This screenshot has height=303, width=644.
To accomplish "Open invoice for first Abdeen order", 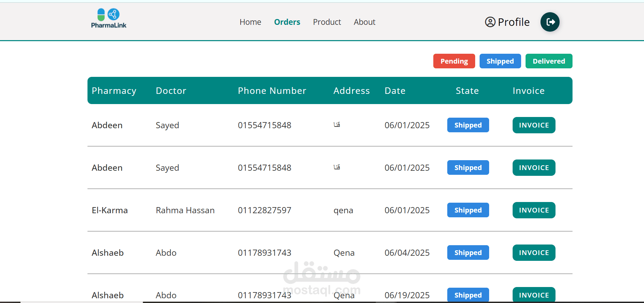I will coord(533,125).
